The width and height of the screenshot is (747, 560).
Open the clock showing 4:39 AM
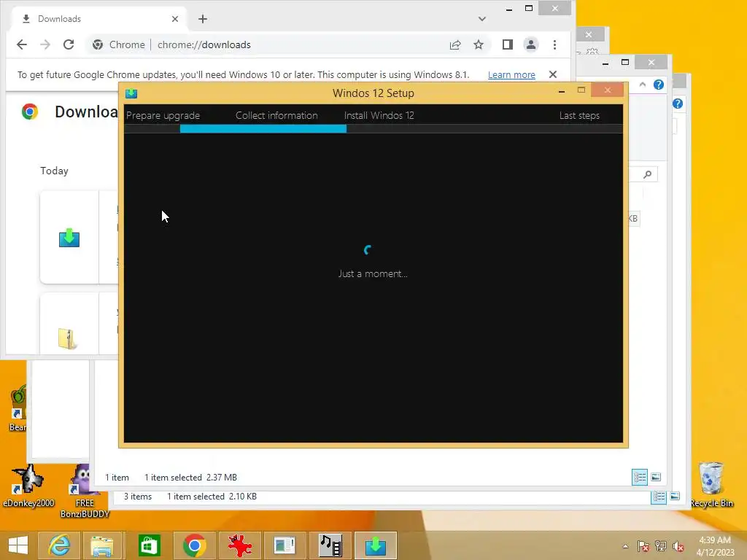[x=715, y=546]
